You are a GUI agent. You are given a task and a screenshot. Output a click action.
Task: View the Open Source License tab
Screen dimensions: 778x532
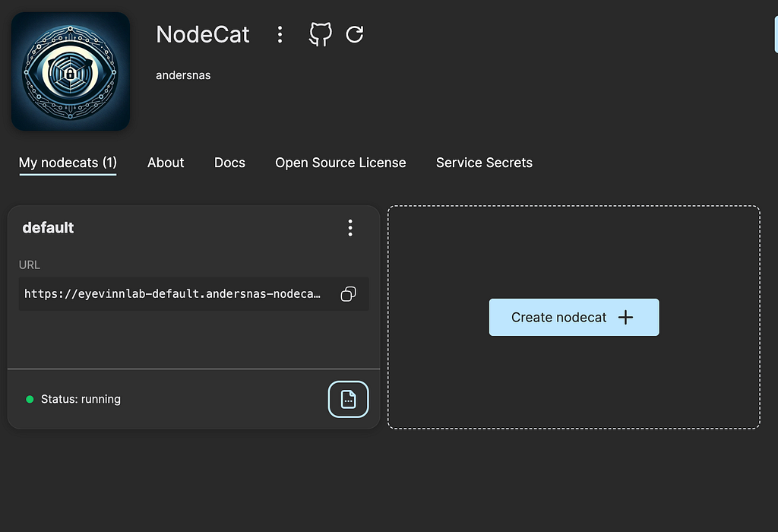click(x=340, y=163)
